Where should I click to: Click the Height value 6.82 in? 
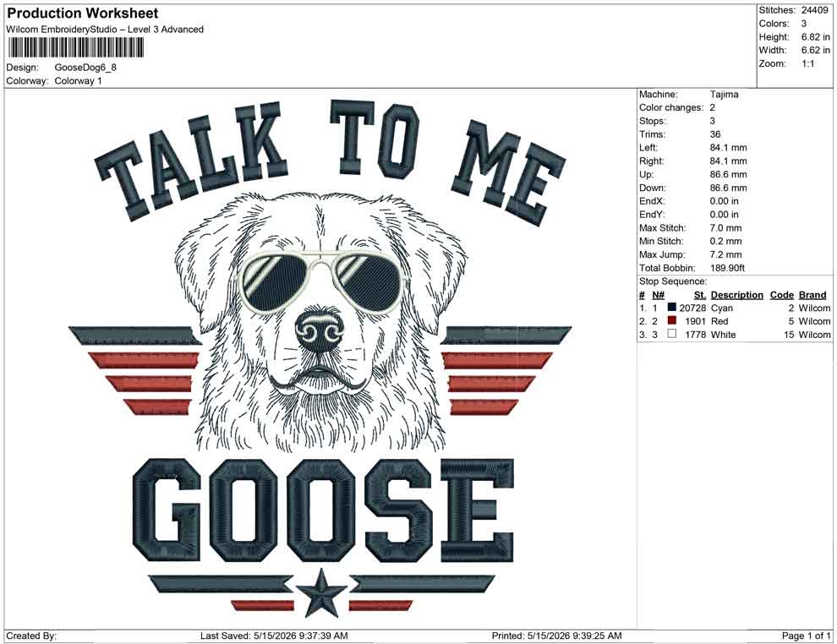[815, 37]
